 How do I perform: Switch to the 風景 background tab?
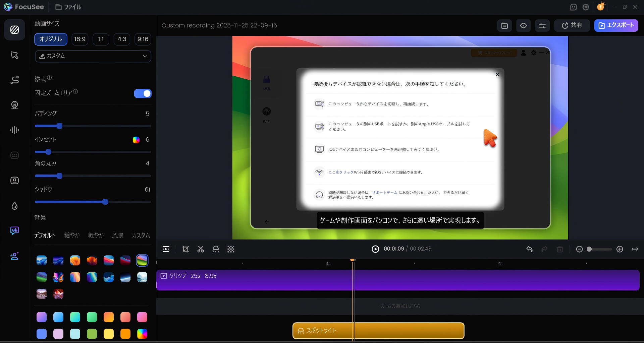118,235
